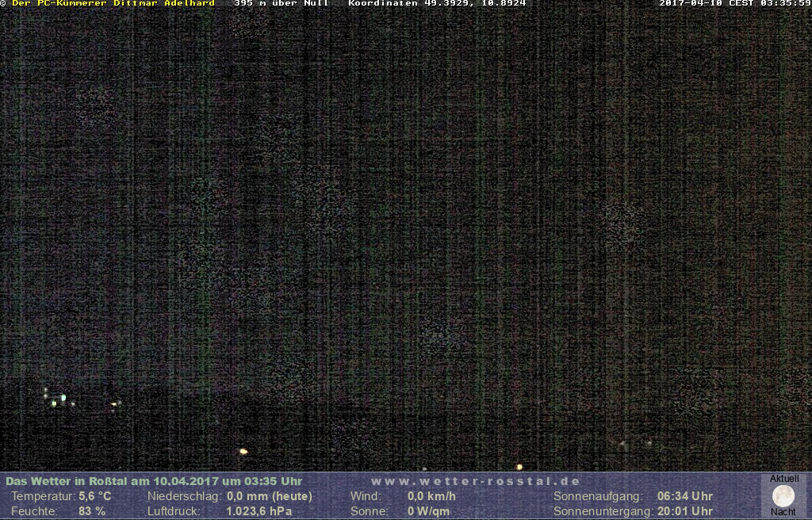
Task: Click the 'Nacht' label below the moon
Action: pos(783,512)
